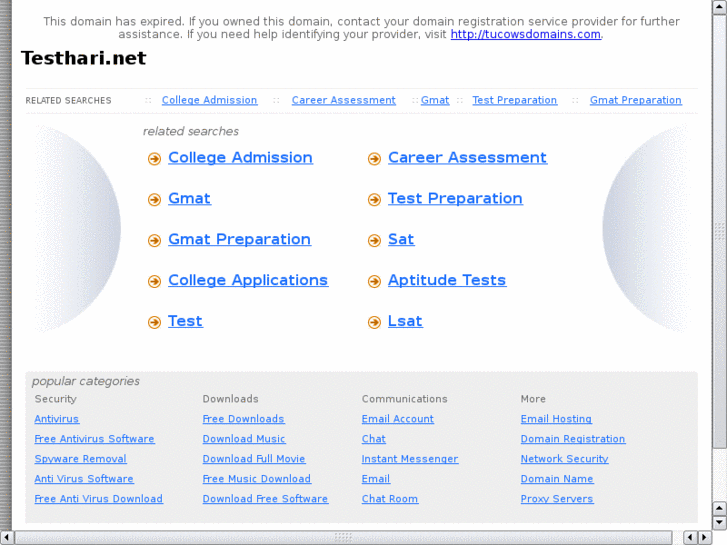Click the orange arrow beside College Admission

coord(154,159)
